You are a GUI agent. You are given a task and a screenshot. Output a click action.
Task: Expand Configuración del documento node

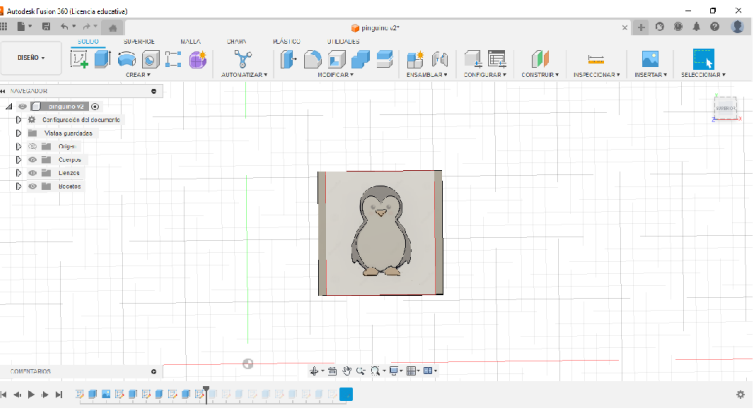tap(18, 120)
